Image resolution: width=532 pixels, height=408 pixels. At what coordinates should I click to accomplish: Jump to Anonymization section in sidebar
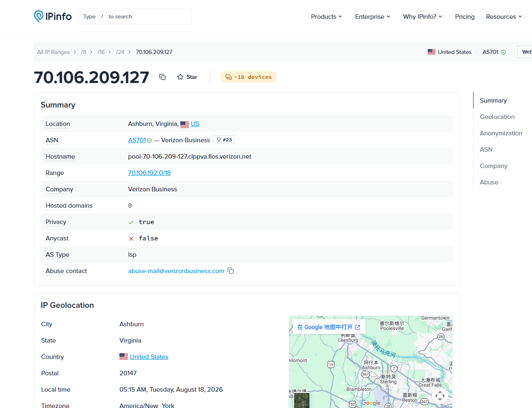point(501,133)
